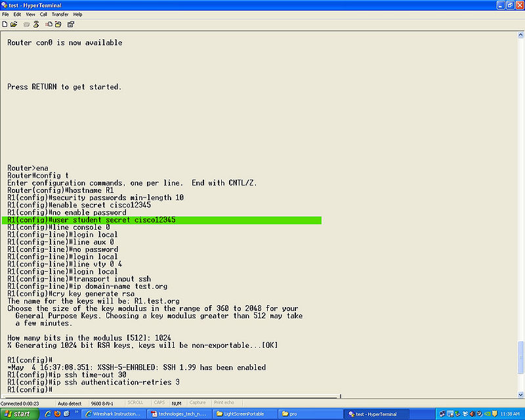
Task: Click the taskbar clock 11:38 AM
Action: 511,414
